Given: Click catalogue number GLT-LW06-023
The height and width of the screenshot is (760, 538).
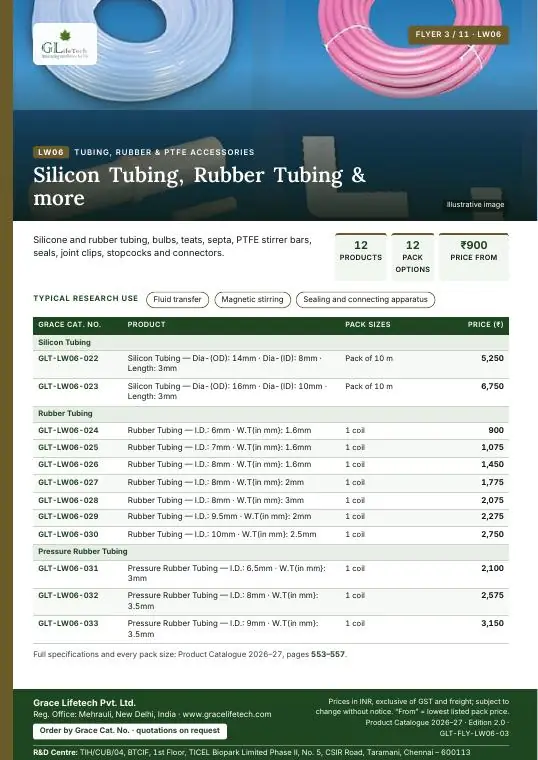Looking at the screenshot, I should click(x=68, y=386).
